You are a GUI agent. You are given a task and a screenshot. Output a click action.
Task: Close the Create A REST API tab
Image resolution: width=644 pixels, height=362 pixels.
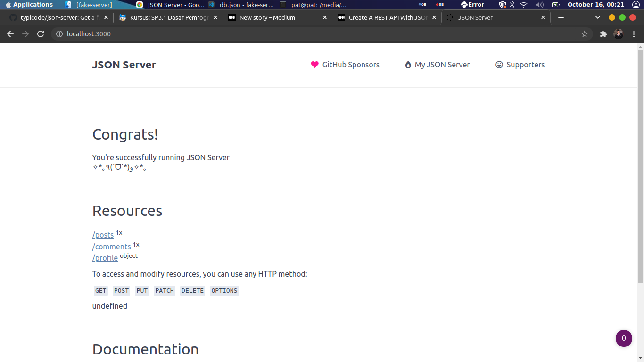434,17
